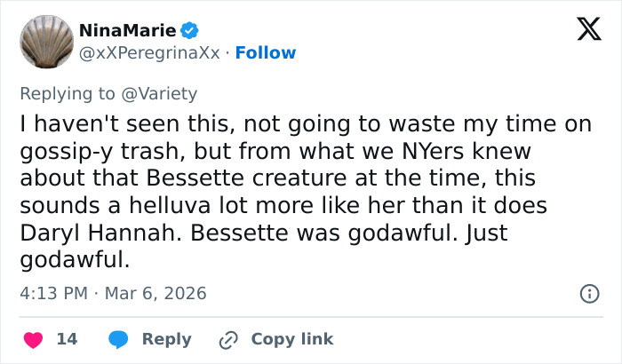This screenshot has height=364, width=622.
Task: Click the chain link icon
Action: pos(227,339)
